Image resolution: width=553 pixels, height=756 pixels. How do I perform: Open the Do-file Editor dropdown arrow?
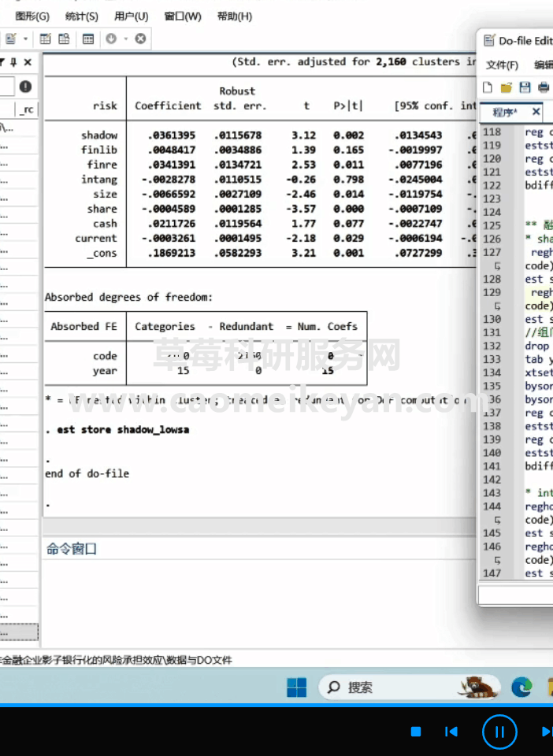pyautogui.click(x=25, y=39)
